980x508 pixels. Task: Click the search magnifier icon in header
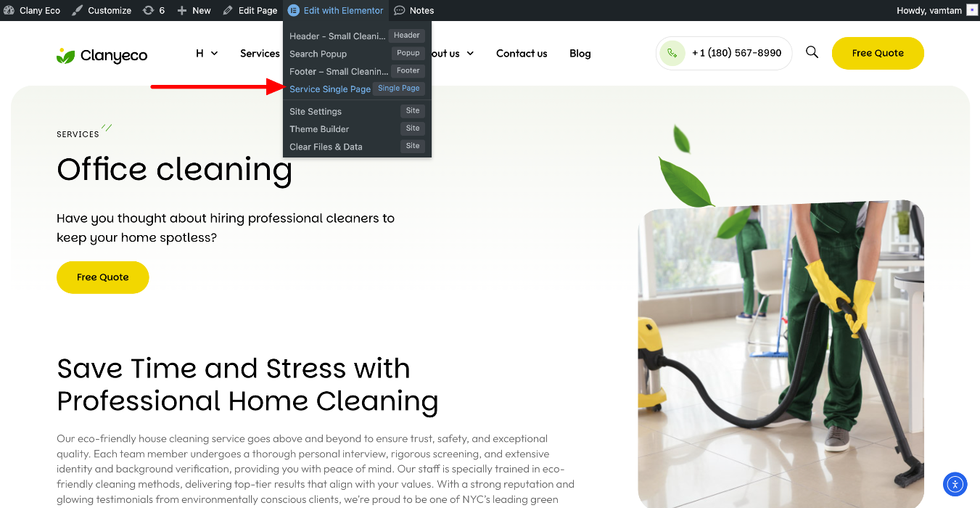tap(812, 52)
